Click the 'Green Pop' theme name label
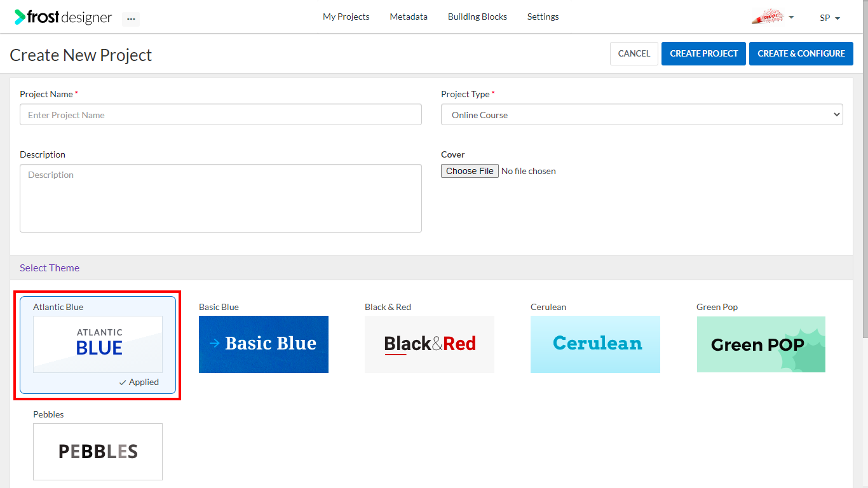The width and height of the screenshot is (868, 488). pos(717,307)
